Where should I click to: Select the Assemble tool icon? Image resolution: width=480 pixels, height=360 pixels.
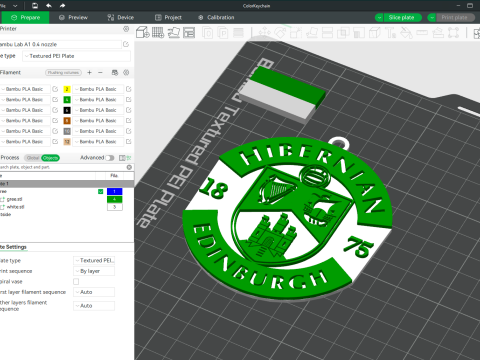coord(438,33)
